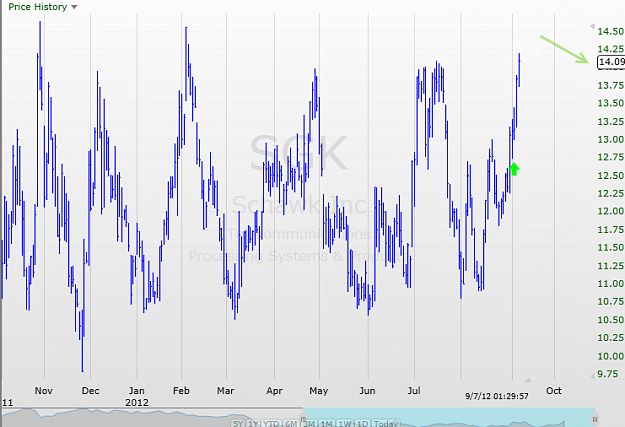Image resolution: width=625 pixels, height=427 pixels.
Task: Click the green buy arrow marker on the chart
Action: tap(514, 169)
